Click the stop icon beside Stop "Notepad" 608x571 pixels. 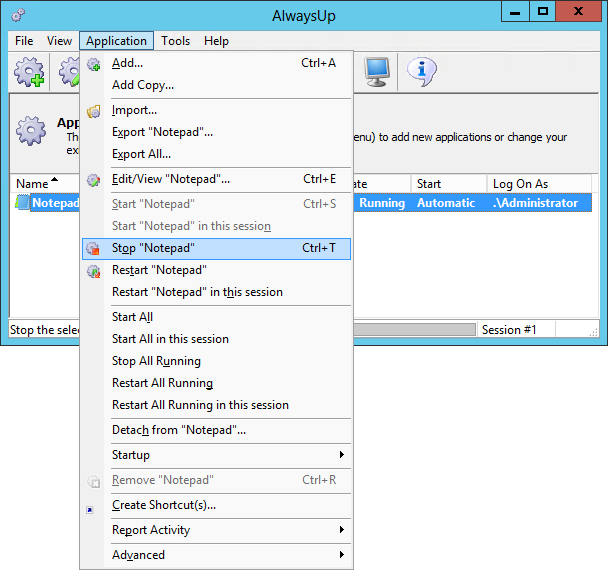click(93, 248)
